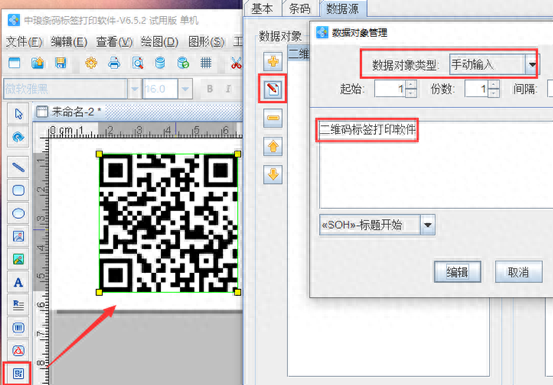553x385 pixels.
Task: Open the «SOH»-标题开始 dropdown
Action: point(427,225)
